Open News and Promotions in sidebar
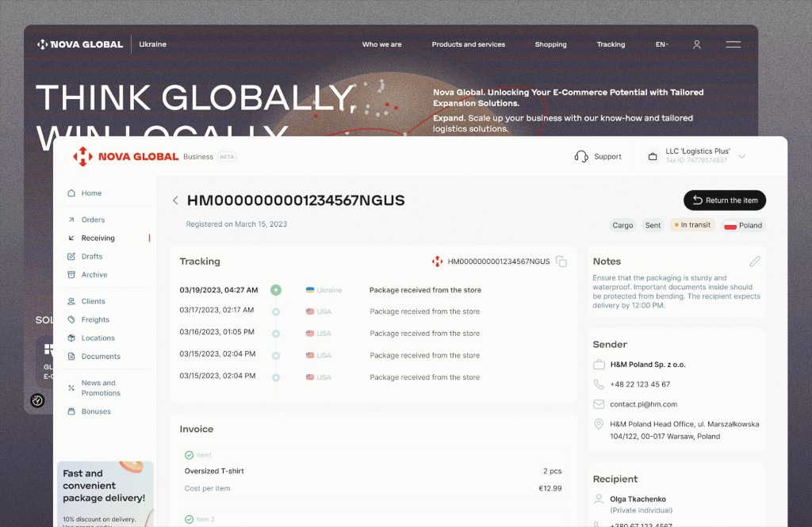812x527 pixels. click(101, 388)
